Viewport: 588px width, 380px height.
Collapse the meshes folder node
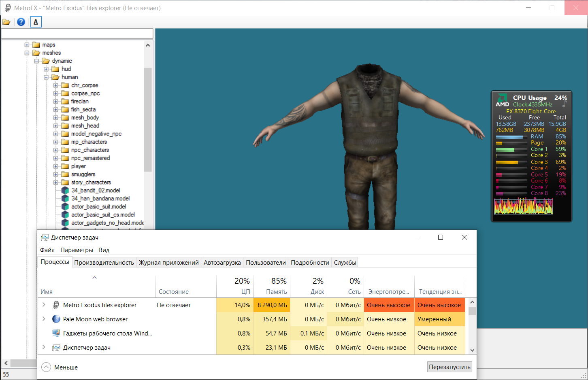[27, 53]
